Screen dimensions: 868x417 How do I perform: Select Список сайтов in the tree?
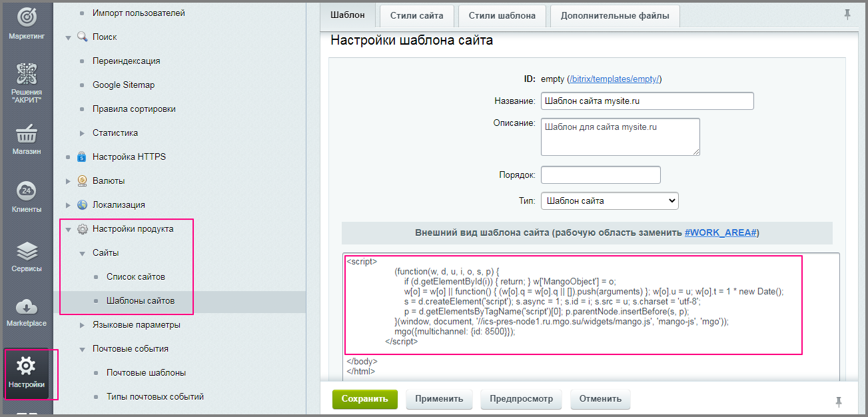136,276
